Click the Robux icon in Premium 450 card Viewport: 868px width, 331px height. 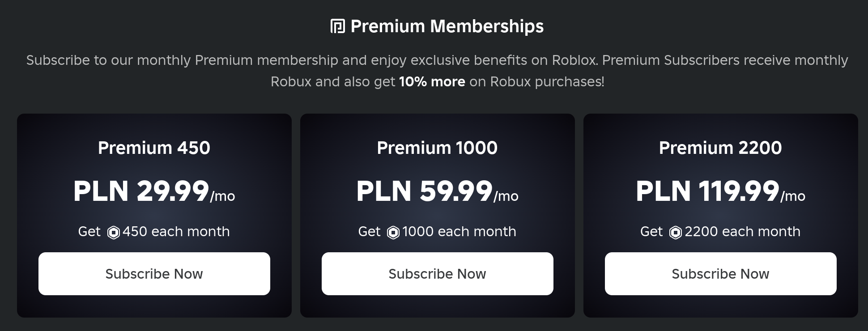tap(114, 233)
